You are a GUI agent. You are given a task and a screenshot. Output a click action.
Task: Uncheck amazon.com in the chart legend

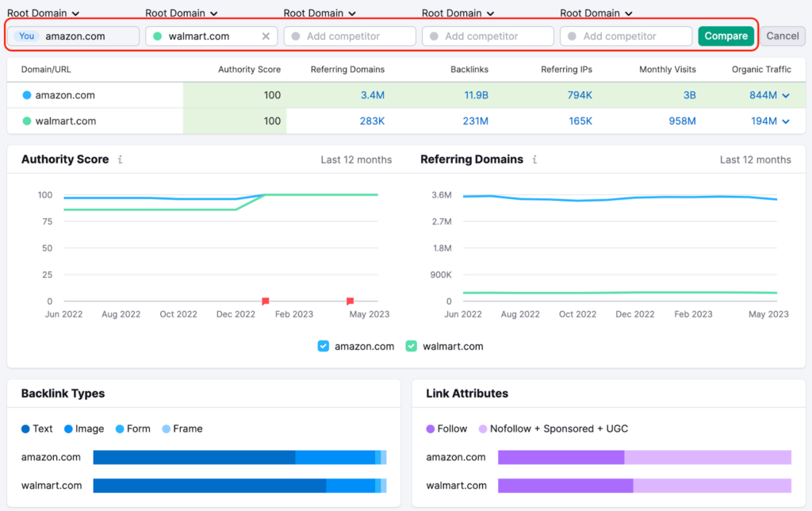point(324,346)
